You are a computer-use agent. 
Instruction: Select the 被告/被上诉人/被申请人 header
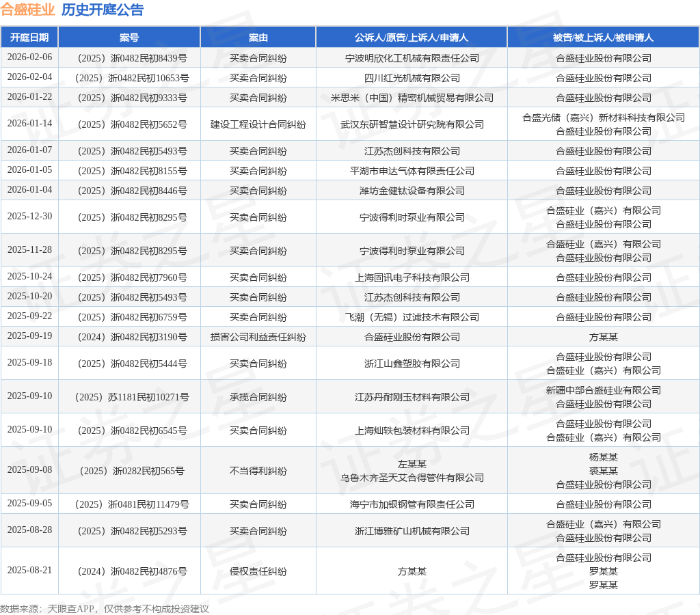point(603,38)
